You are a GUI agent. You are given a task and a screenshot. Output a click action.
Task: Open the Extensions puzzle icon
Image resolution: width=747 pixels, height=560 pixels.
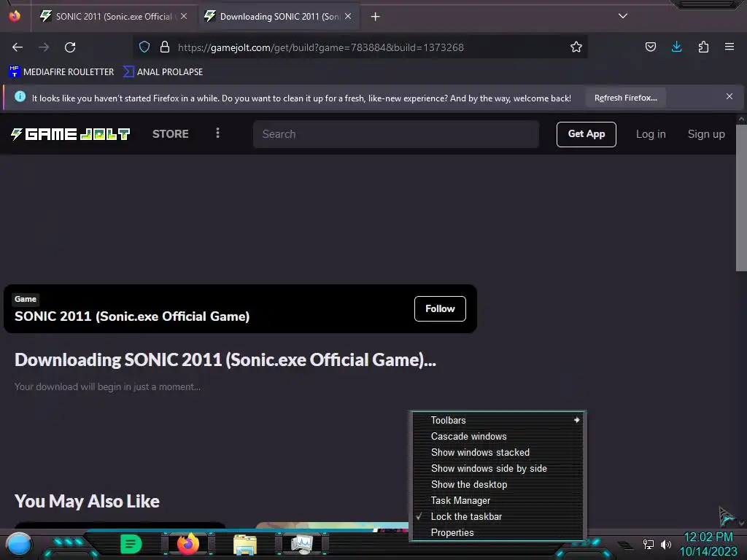click(x=703, y=47)
